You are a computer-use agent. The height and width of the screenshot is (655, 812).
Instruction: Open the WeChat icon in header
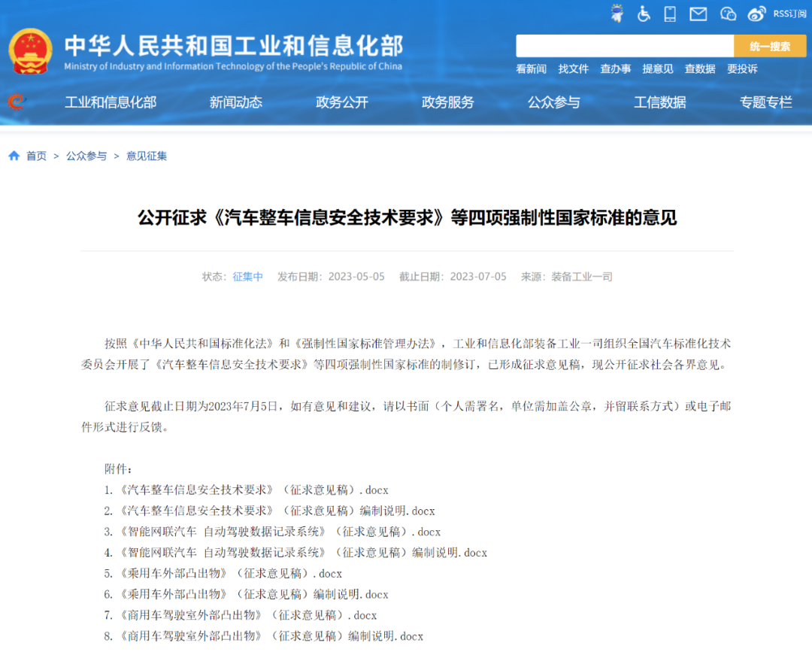[728, 14]
